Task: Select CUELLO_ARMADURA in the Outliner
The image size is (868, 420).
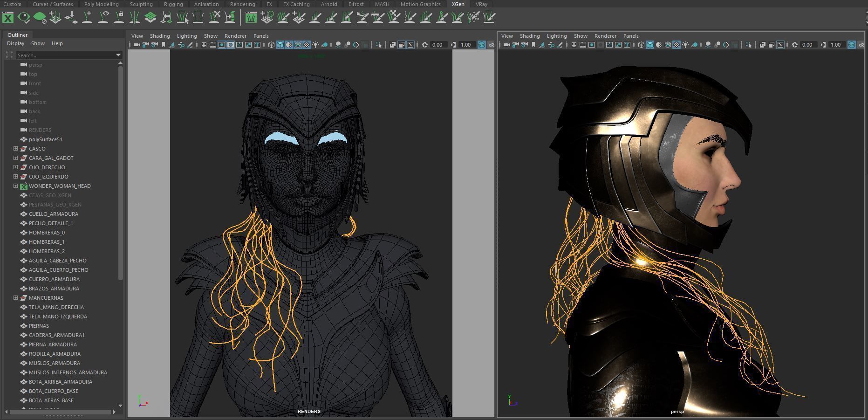Action: (x=54, y=214)
